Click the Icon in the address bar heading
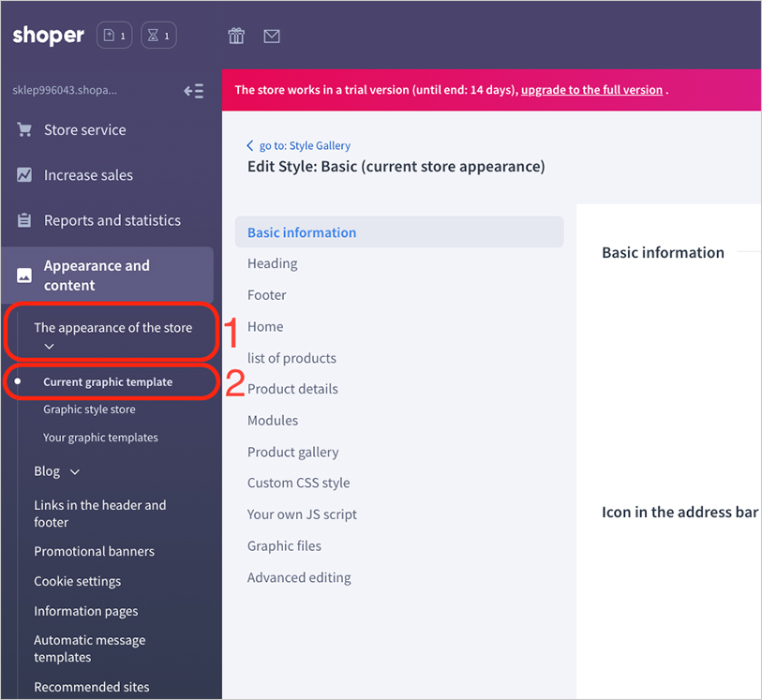The height and width of the screenshot is (700, 762). [680, 512]
